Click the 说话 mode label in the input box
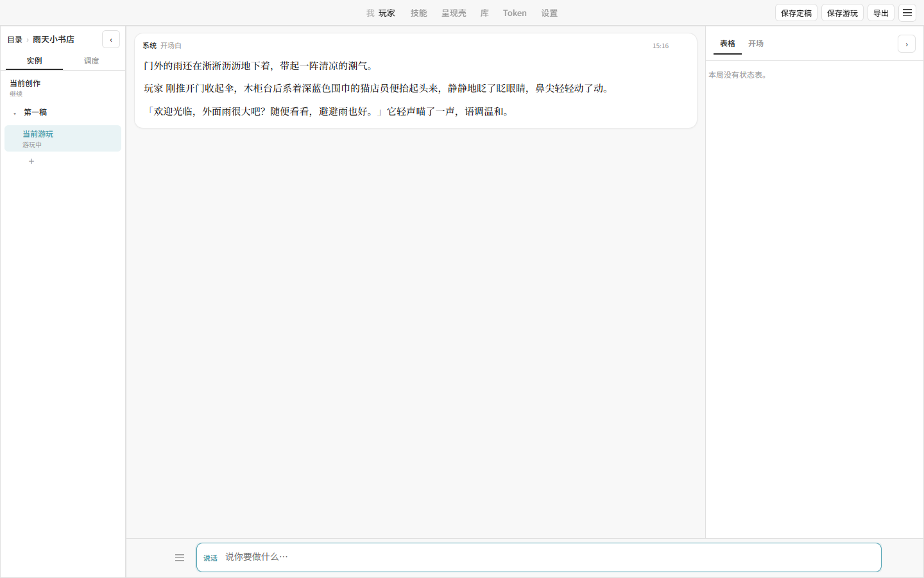The height and width of the screenshot is (578, 924). pos(210,558)
